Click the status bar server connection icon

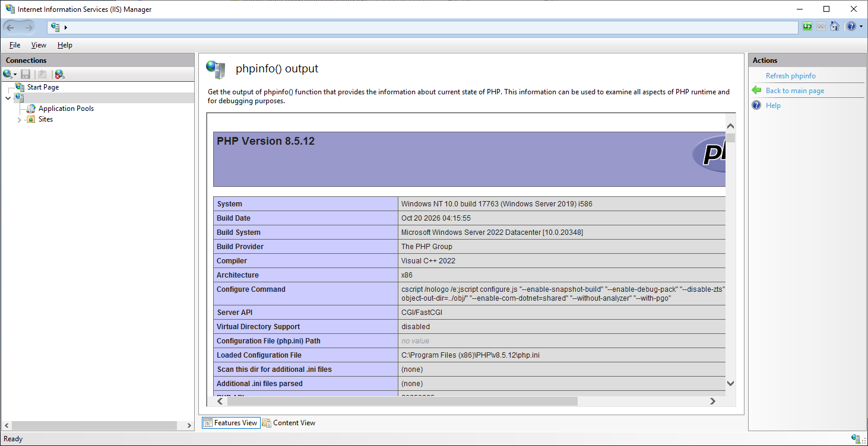point(856,439)
